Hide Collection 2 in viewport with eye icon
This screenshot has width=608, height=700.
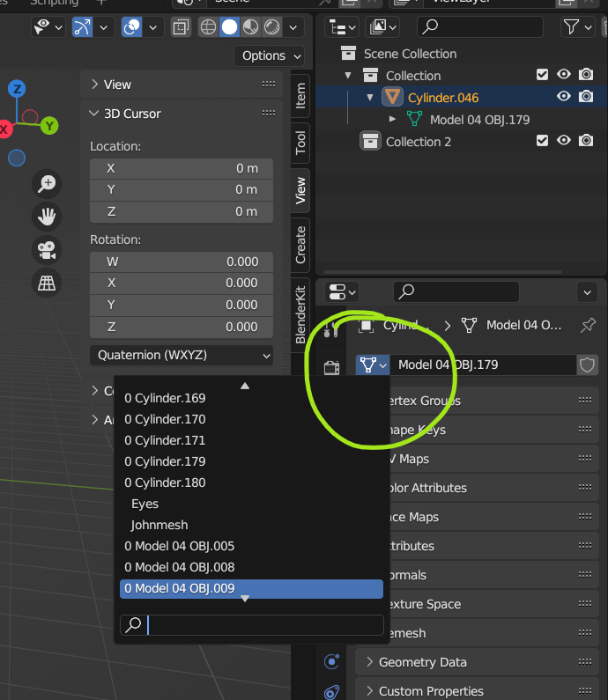[x=564, y=141]
